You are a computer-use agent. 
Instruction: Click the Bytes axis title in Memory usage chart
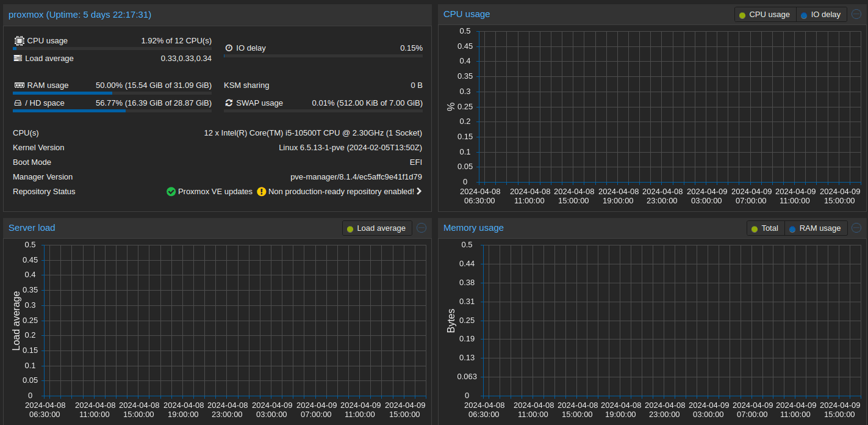(x=451, y=321)
